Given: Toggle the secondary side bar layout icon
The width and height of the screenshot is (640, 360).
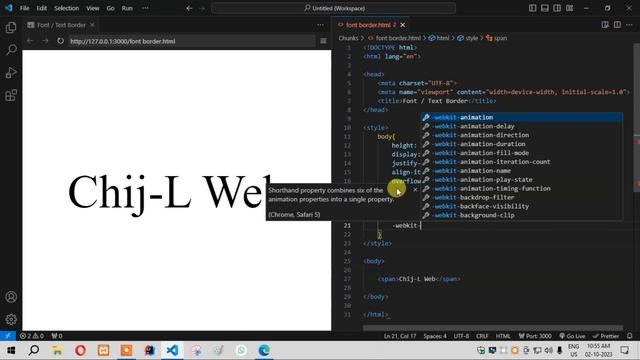Looking at the screenshot, I should click(x=557, y=8).
